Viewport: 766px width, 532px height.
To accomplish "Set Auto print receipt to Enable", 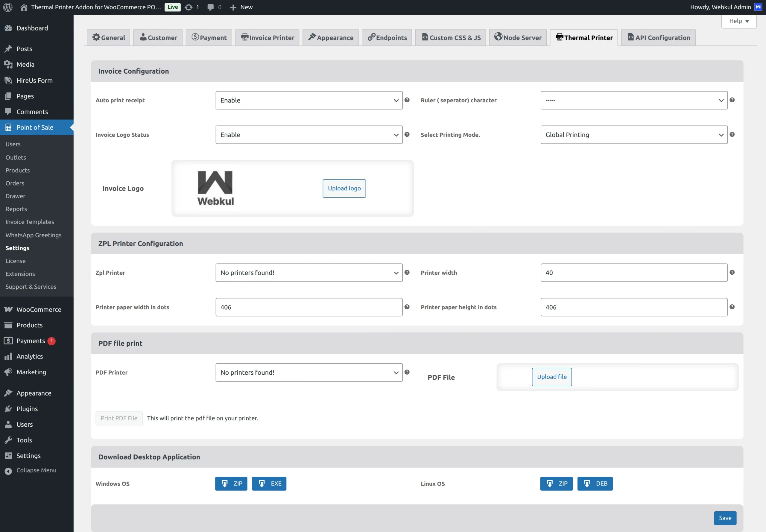I will coord(308,100).
